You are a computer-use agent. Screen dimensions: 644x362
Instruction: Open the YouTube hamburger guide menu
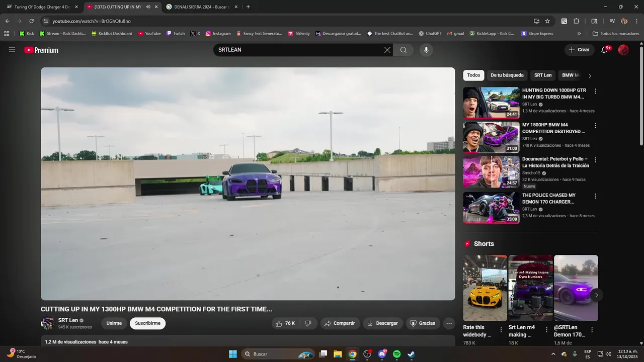12,50
